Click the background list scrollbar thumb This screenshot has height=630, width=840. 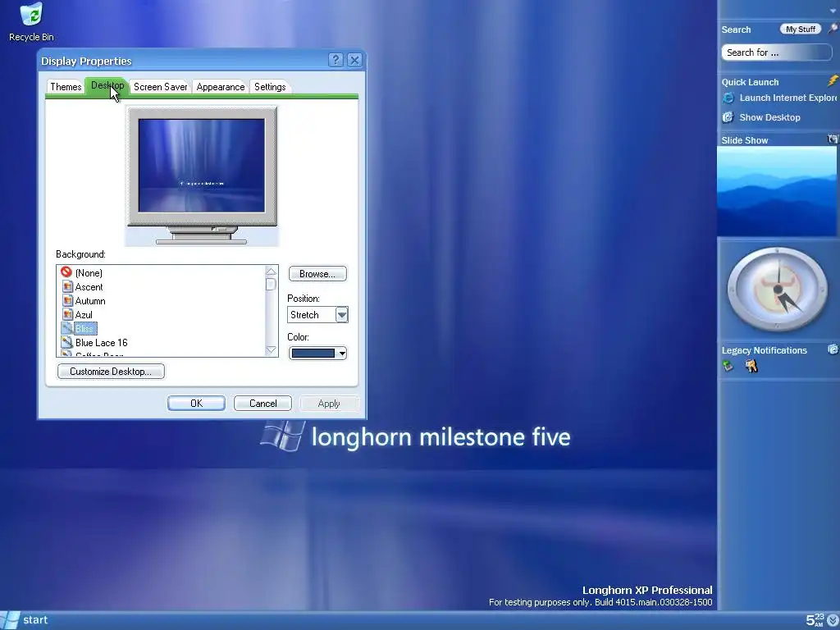click(271, 284)
